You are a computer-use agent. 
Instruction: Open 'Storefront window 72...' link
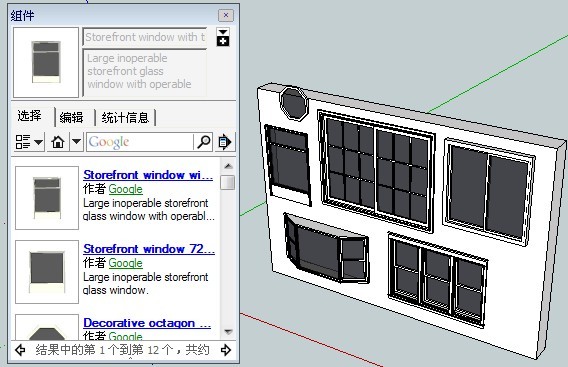(x=149, y=249)
